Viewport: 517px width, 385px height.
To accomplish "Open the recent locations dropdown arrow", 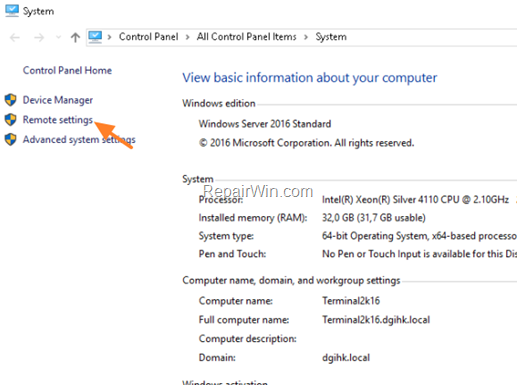I will (x=58, y=37).
